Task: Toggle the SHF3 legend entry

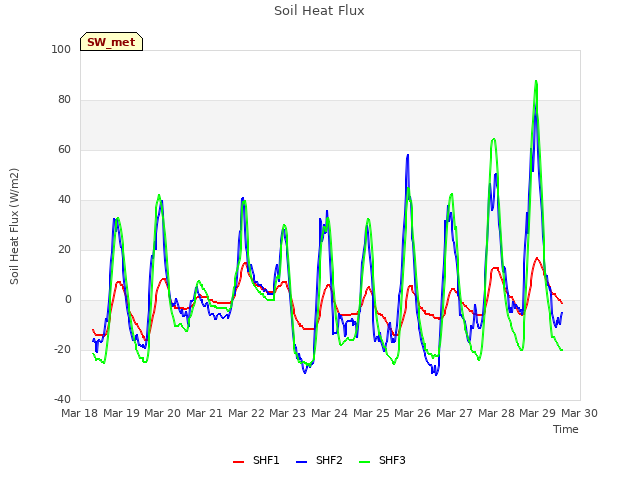Action: pos(382,460)
